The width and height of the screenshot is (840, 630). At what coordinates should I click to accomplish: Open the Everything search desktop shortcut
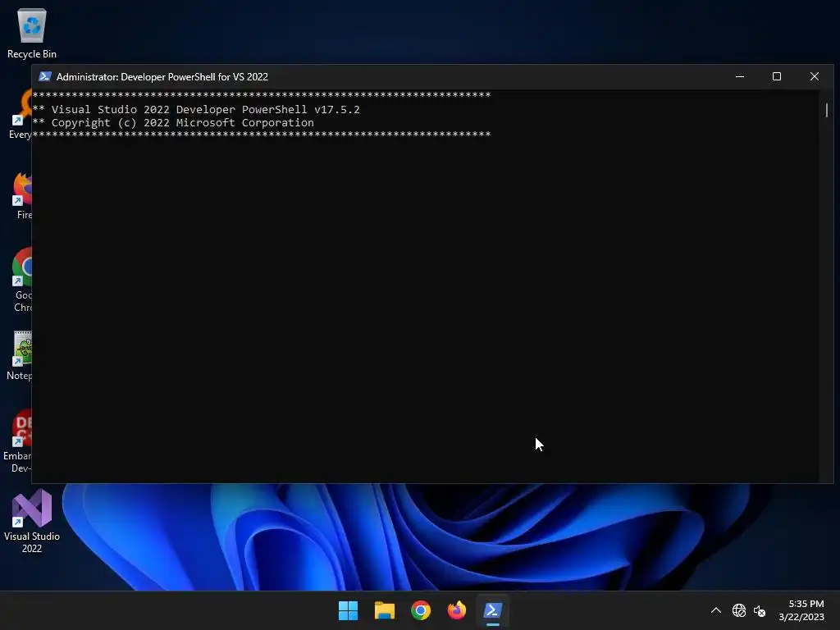21,114
